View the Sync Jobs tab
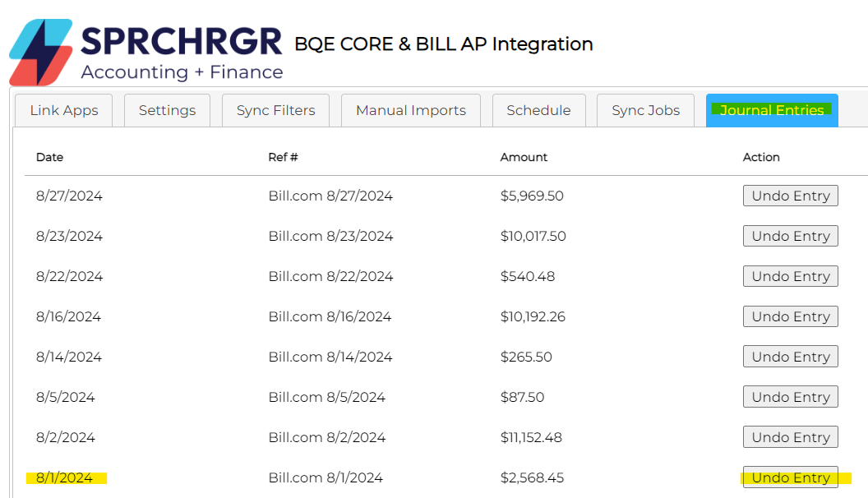Image resolution: width=868 pixels, height=498 pixels. point(645,111)
